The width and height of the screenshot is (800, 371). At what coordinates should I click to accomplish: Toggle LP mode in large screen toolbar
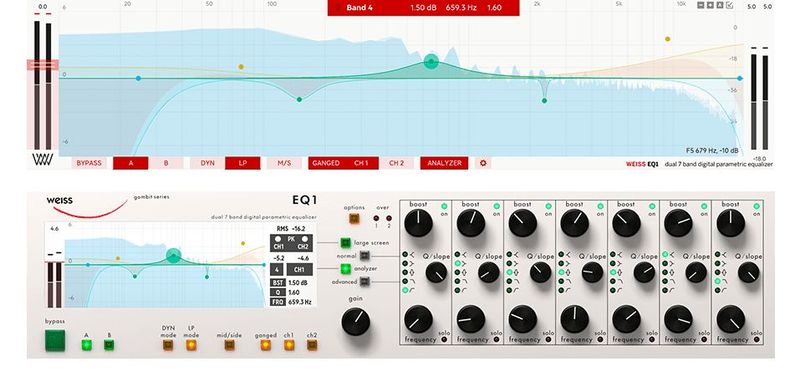point(243,163)
